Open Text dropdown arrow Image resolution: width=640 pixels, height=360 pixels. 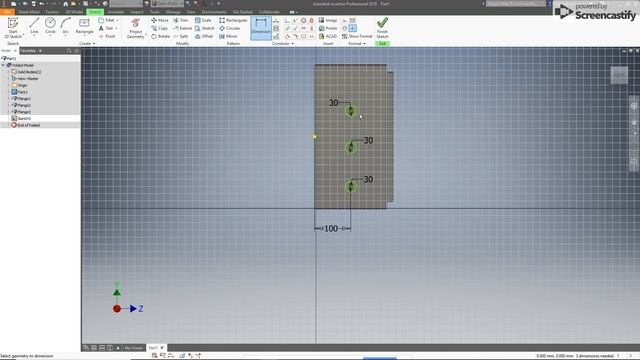tap(116, 28)
